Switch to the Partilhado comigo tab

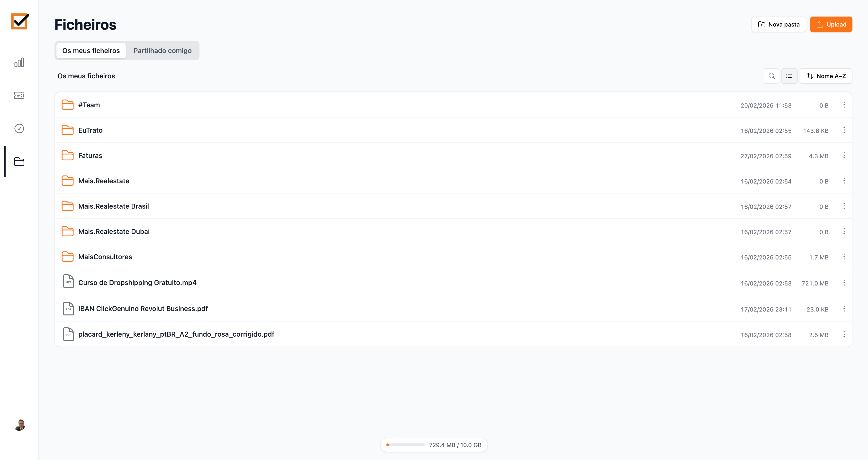click(x=163, y=51)
